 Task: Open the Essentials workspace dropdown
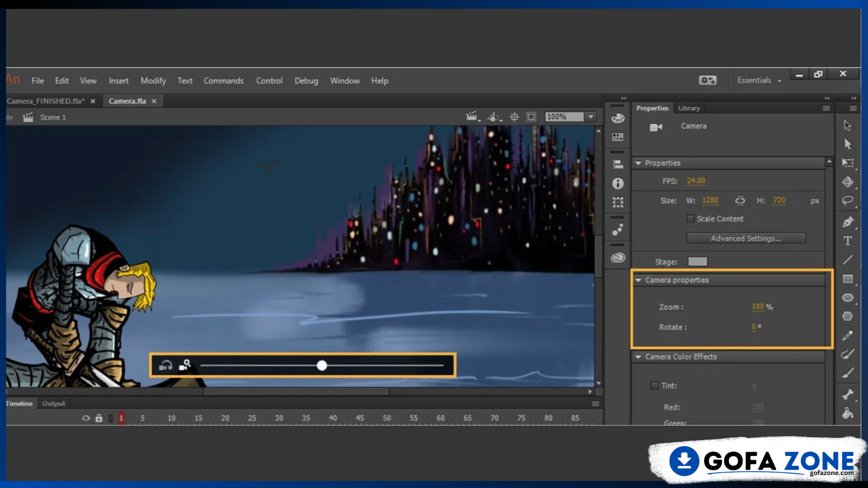(x=759, y=80)
